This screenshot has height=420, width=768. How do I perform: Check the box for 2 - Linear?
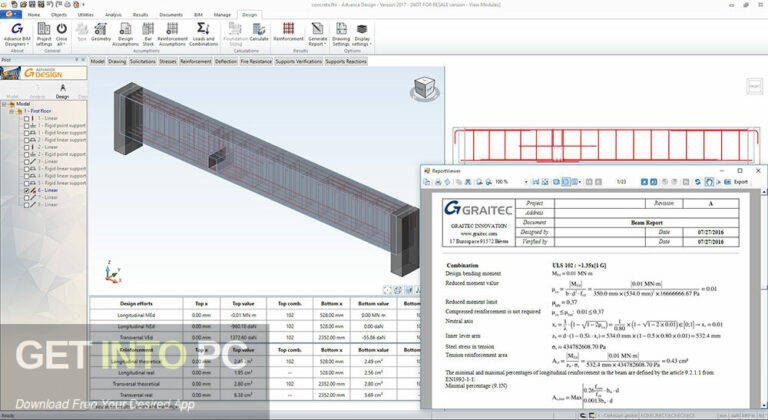coord(27,148)
